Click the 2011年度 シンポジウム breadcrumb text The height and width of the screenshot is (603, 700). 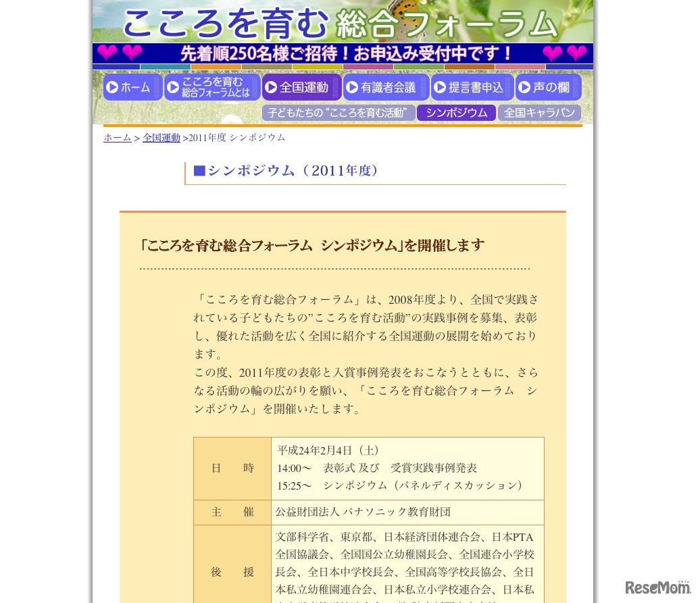point(236,137)
